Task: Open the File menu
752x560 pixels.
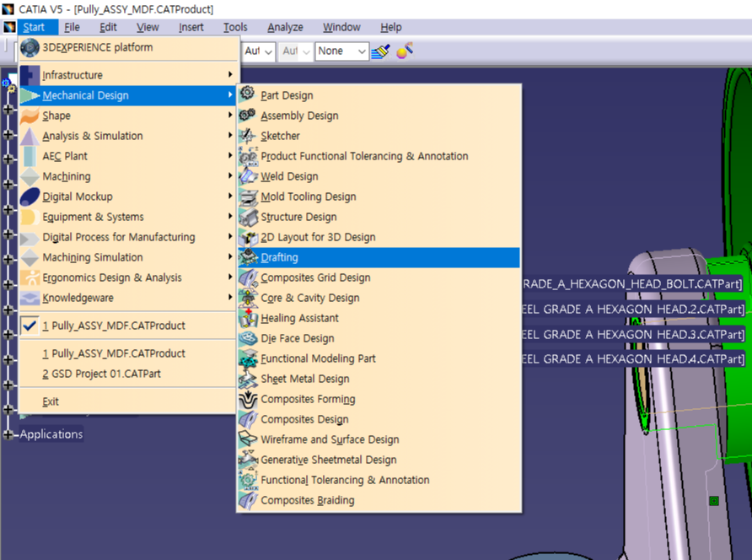Action: (72, 27)
